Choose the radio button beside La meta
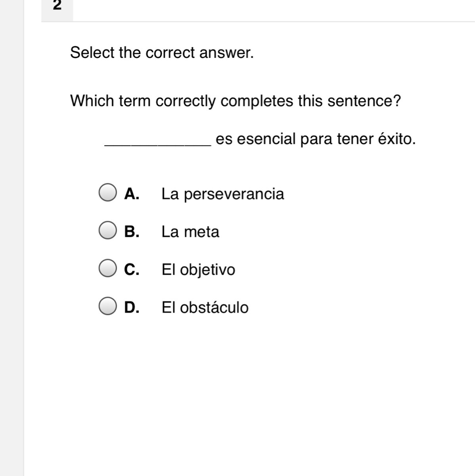475x476 pixels. click(107, 230)
